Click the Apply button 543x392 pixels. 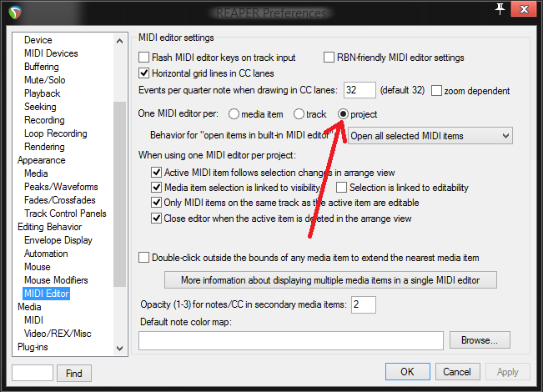coord(508,372)
